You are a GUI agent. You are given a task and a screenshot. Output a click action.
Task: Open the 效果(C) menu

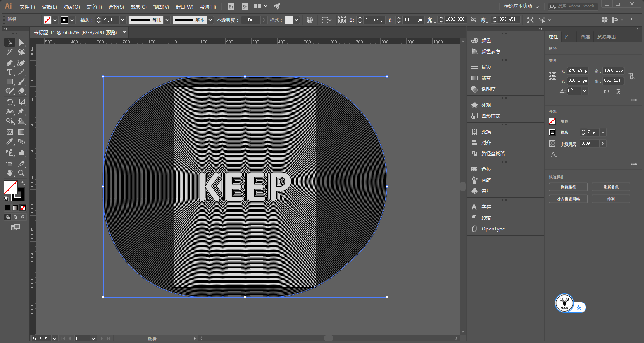[x=139, y=7]
